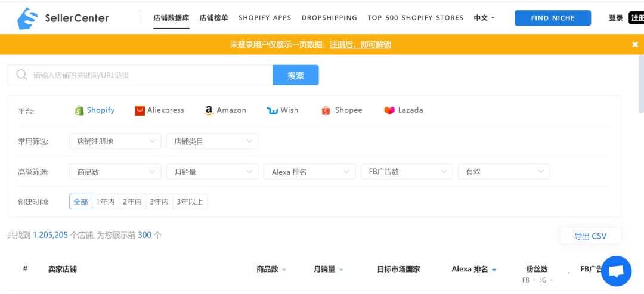Open the 中文 language dropdown
The height and width of the screenshot is (294, 644).
(484, 18)
